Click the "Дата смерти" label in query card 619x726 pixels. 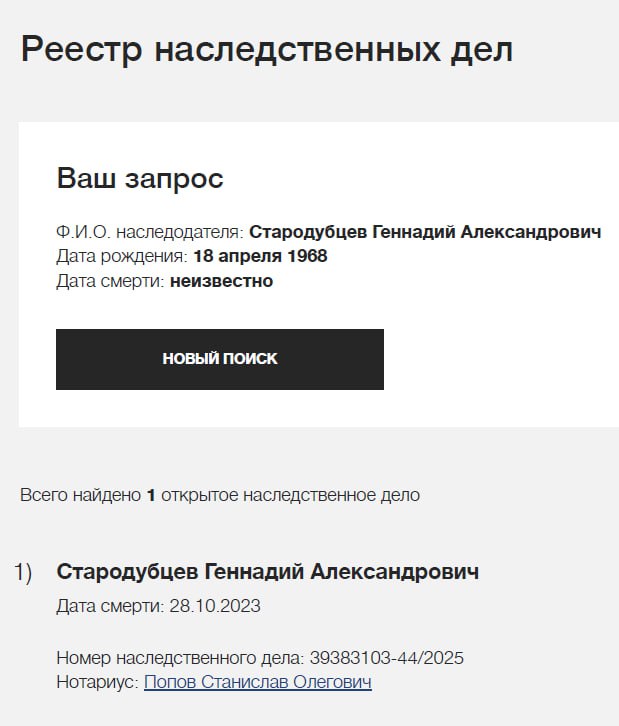(x=110, y=281)
